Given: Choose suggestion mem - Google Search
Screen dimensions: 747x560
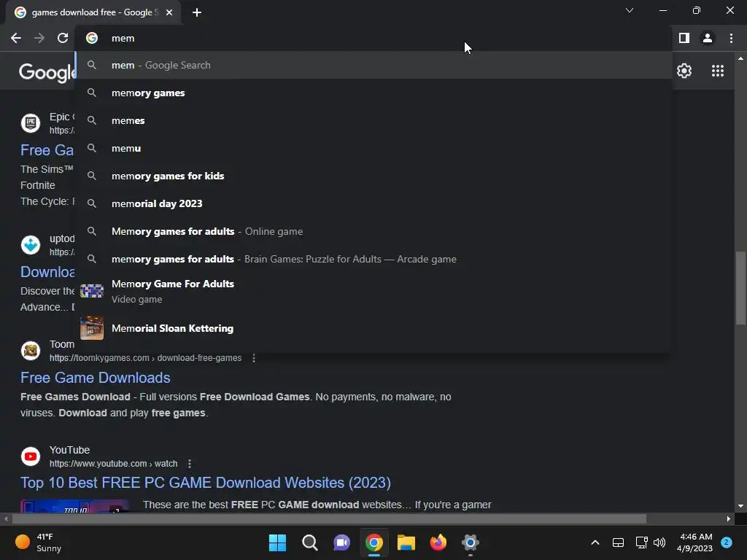Looking at the screenshot, I should (x=374, y=65).
